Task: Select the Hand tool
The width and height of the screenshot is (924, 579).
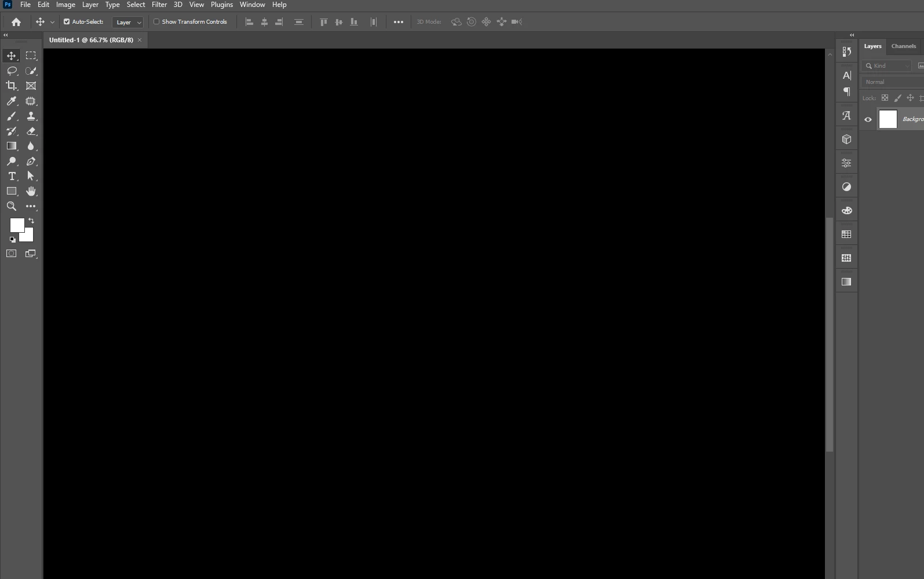Action: (x=31, y=191)
